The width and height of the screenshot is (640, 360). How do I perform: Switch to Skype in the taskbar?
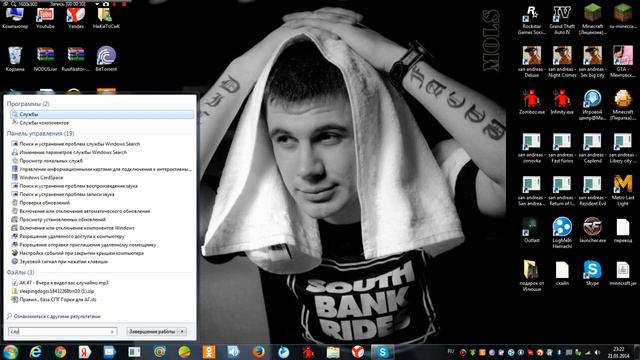coord(382,352)
